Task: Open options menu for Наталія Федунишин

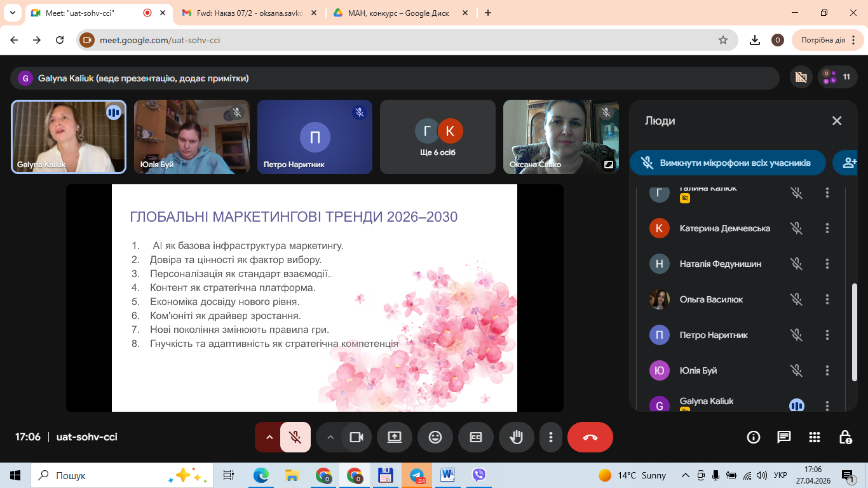Action: (x=827, y=264)
